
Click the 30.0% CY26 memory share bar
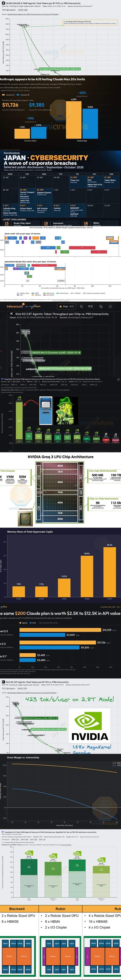tap(87, 576)
